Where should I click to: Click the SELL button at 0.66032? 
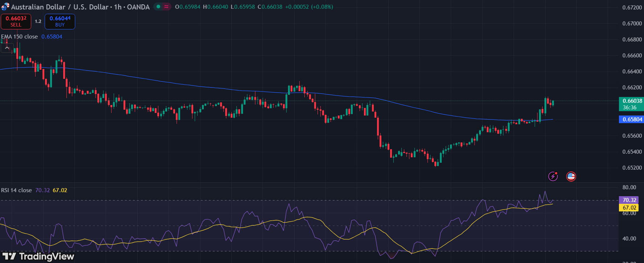click(16, 21)
